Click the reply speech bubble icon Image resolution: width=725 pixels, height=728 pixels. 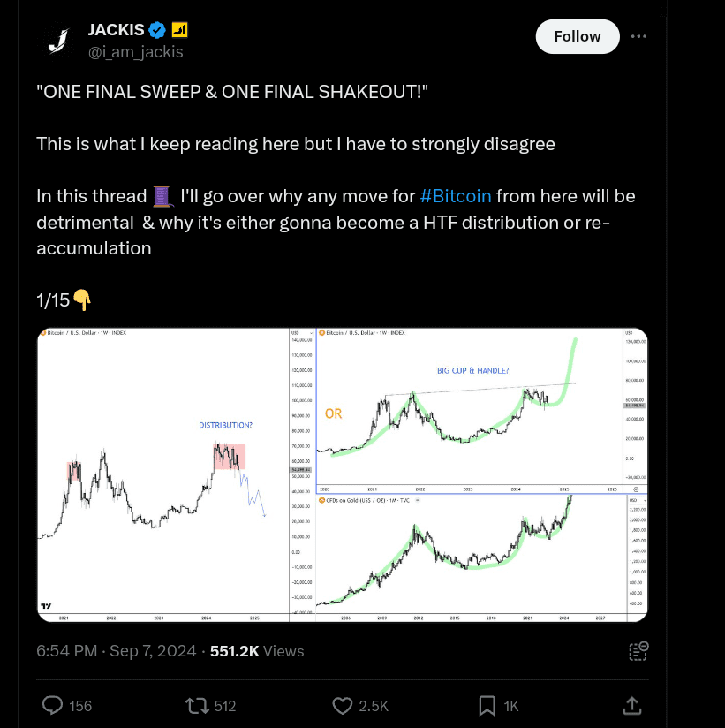tap(54, 705)
